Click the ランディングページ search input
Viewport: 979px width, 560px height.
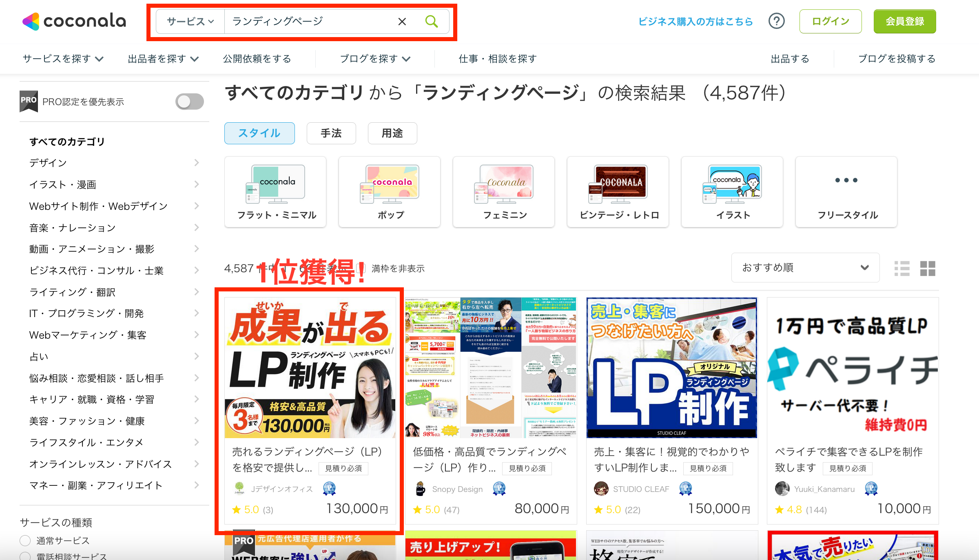tap(310, 21)
